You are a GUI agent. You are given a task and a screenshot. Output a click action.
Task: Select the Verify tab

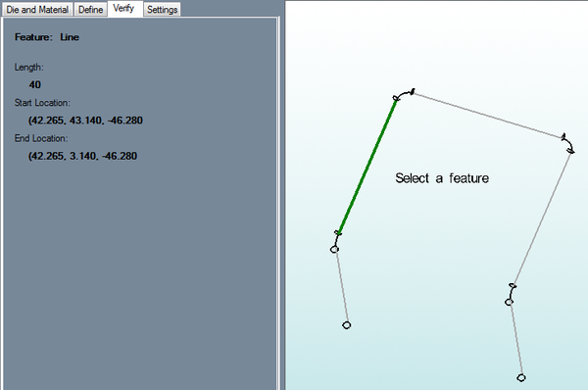pos(124,8)
